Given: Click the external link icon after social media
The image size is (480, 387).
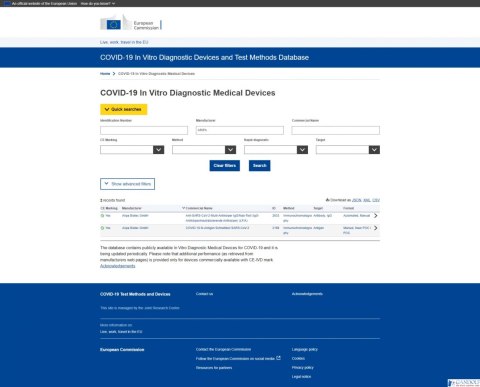Looking at the screenshot, I should pos(279,358).
